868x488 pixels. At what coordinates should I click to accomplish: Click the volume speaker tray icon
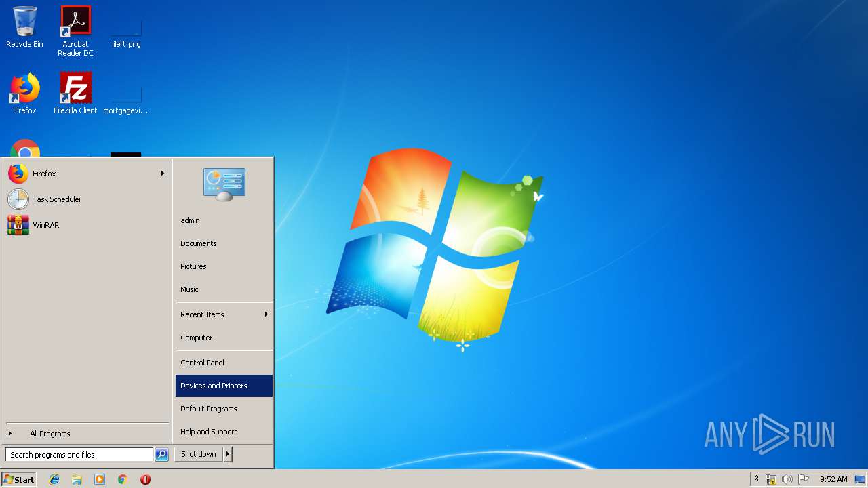coord(787,479)
